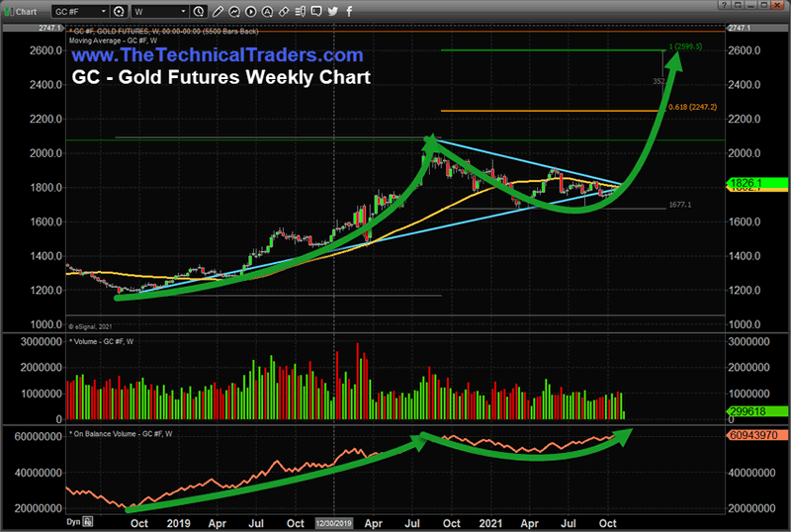Click the Chart title label
This screenshot has height=532, width=791.
click(26, 12)
